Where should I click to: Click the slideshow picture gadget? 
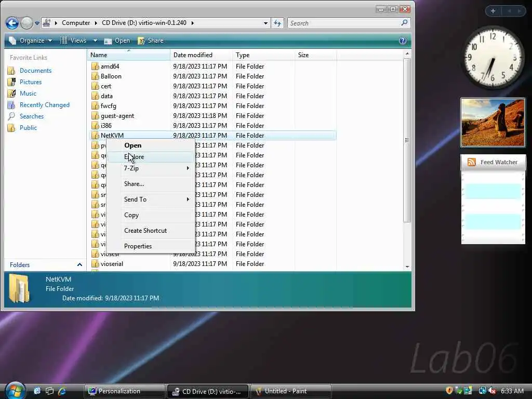(x=493, y=123)
